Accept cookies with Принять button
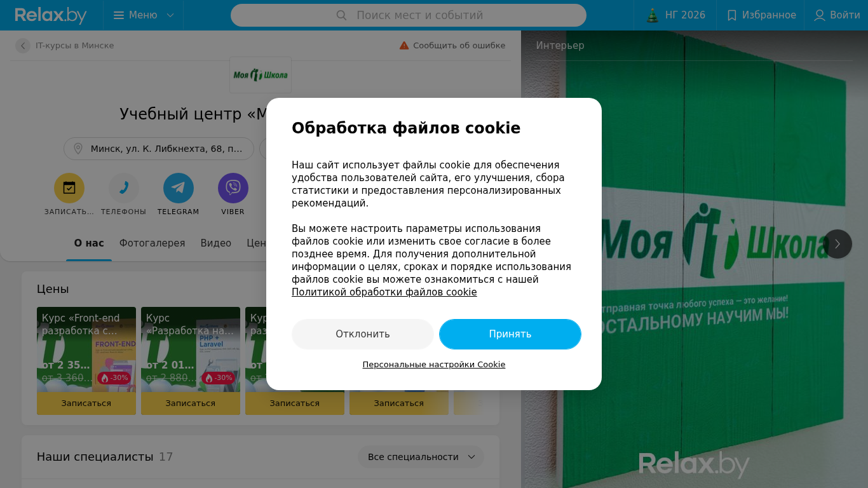 510,334
